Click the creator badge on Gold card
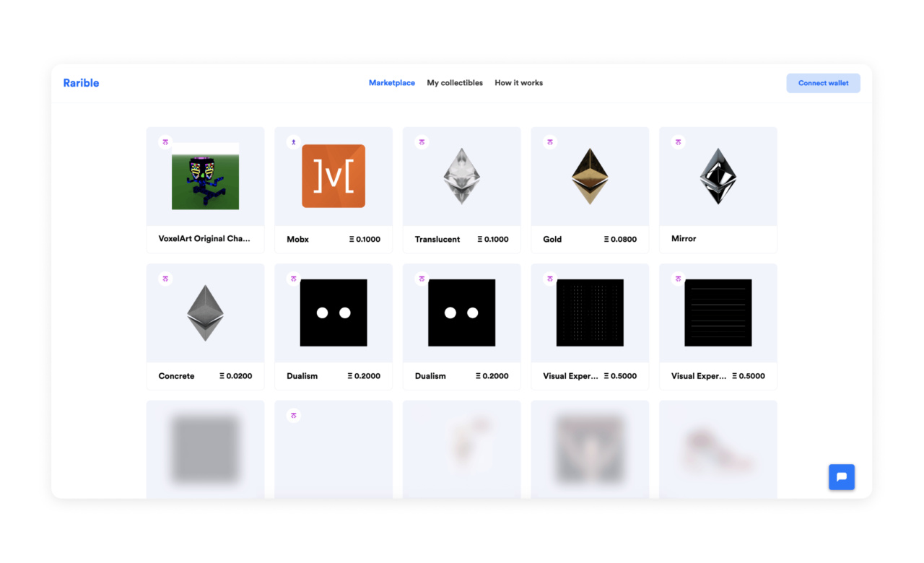Viewport: 924px width, 563px height. coord(550,142)
